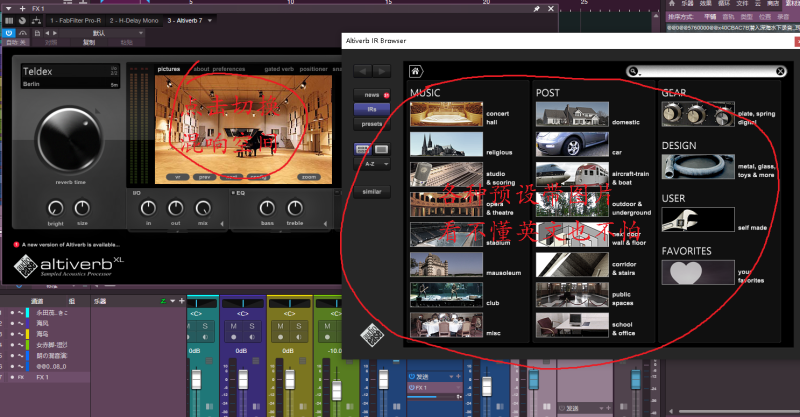Toggle the plugin power bypass button
This screenshot has width=800, height=417.
pos(9,33)
